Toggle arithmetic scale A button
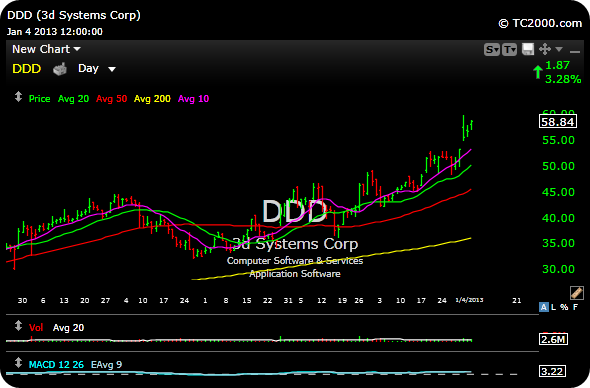The height and width of the screenshot is (388, 590). click(x=544, y=307)
